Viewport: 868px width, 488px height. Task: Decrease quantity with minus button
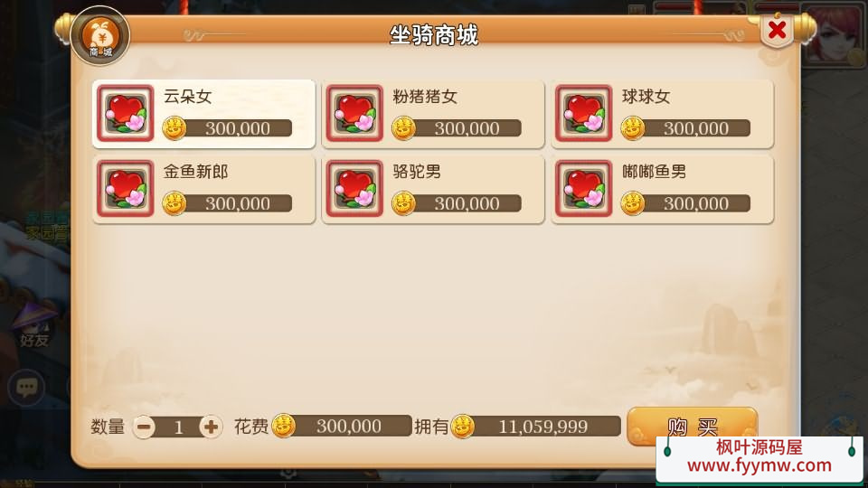(144, 427)
